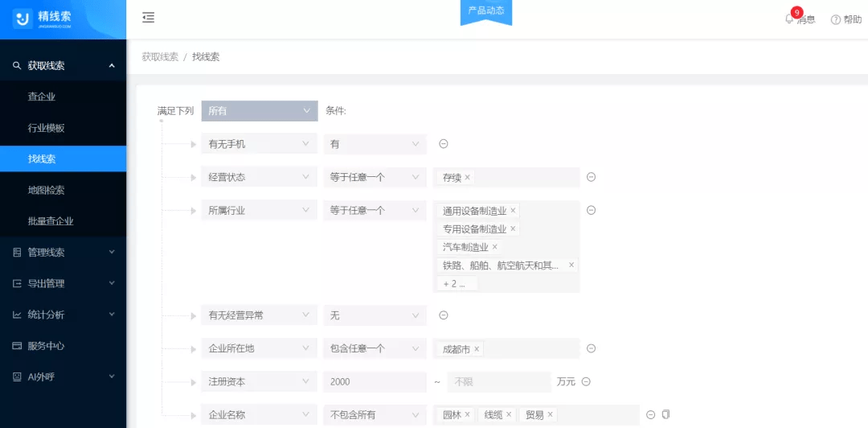
Task: Show the hidden +2 industry tags
Action: click(x=457, y=283)
